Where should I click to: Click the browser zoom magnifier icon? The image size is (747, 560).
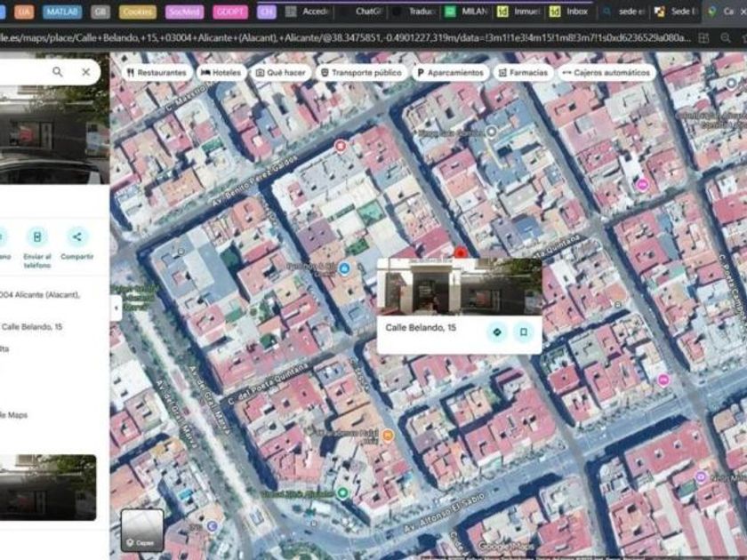tap(726, 37)
